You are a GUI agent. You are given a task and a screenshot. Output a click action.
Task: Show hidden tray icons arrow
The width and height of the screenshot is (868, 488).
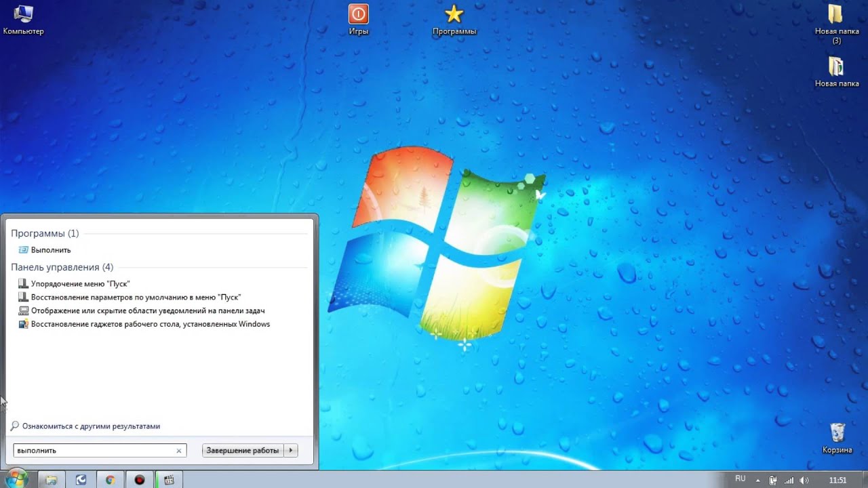758,480
